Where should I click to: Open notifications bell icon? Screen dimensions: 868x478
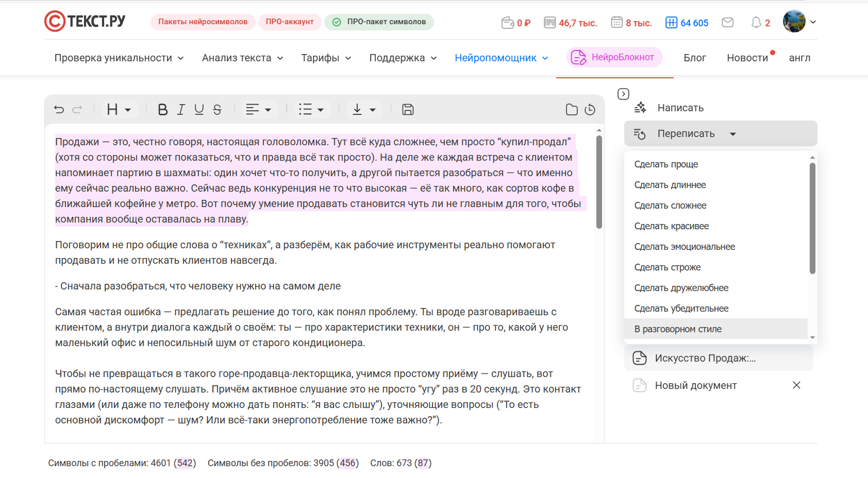756,22
